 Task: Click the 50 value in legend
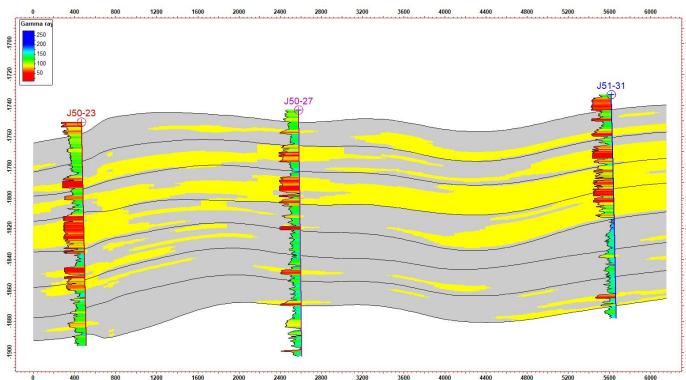pyautogui.click(x=40, y=73)
